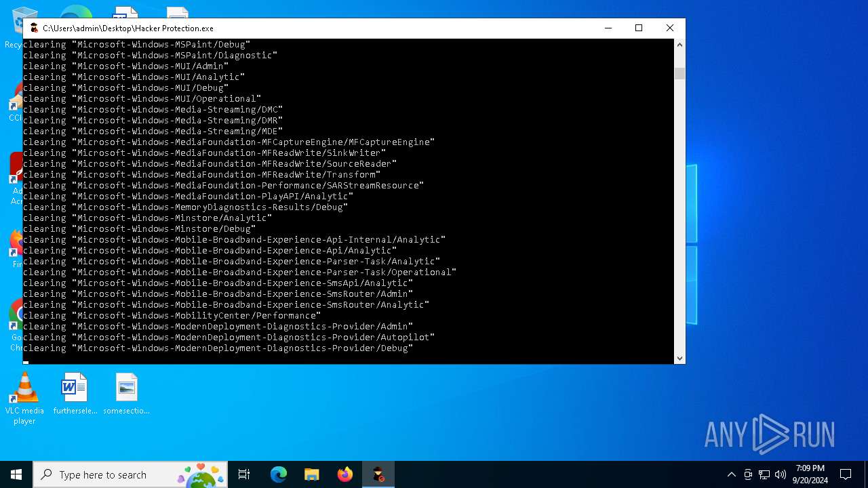Viewport: 868px width, 488px height.
Task: Click the console scrollbar down arrow
Action: (x=679, y=358)
